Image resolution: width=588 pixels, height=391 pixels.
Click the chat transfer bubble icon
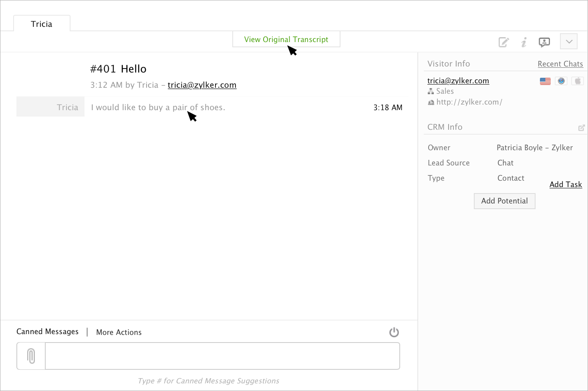[x=544, y=42]
